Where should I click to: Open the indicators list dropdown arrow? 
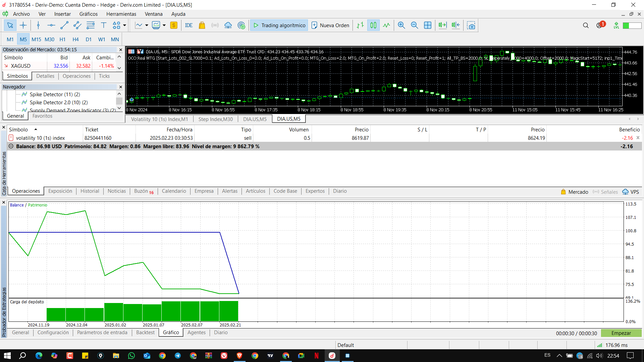point(147,25)
